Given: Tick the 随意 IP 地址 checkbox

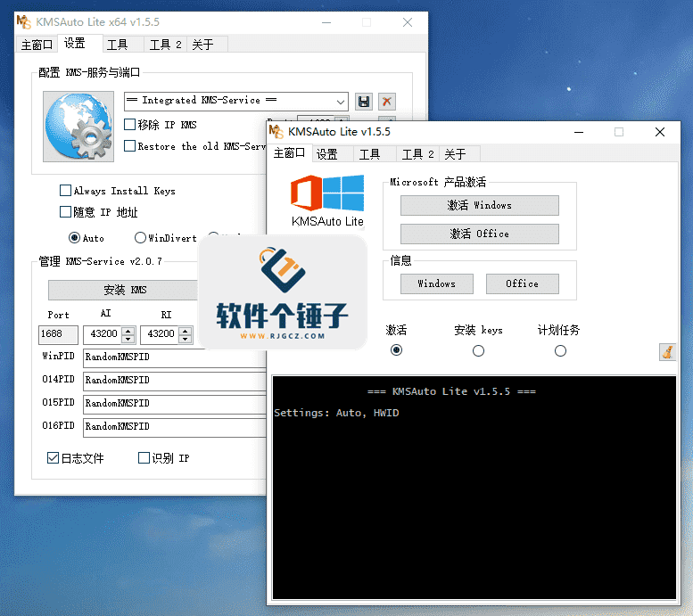Looking at the screenshot, I should 65,212.
